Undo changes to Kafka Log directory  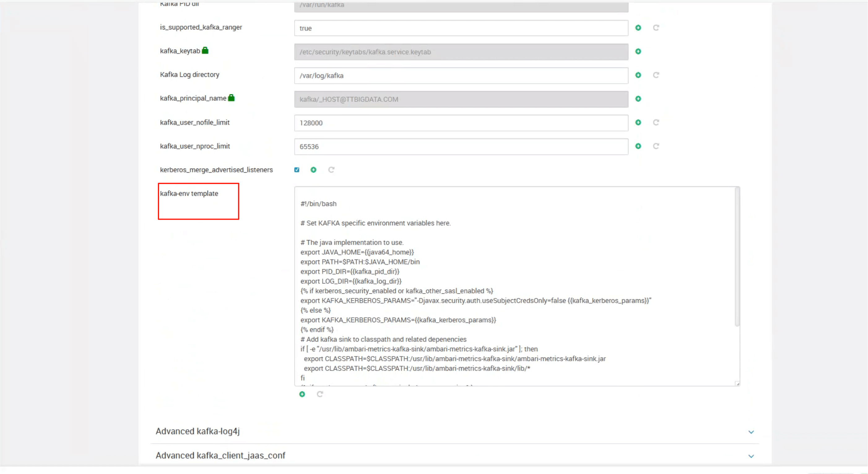(656, 75)
